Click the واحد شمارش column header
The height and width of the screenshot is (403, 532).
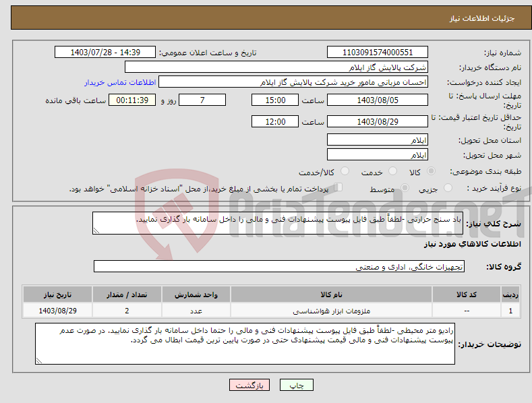(x=196, y=294)
